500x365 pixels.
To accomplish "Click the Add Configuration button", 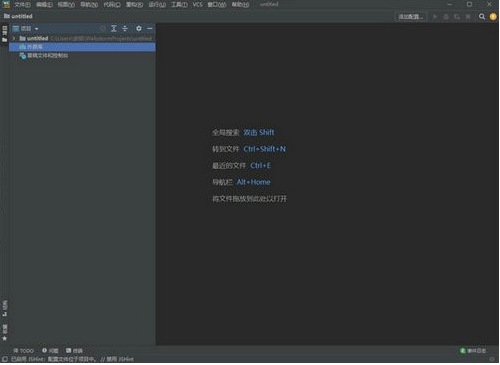I will pyautogui.click(x=411, y=17).
